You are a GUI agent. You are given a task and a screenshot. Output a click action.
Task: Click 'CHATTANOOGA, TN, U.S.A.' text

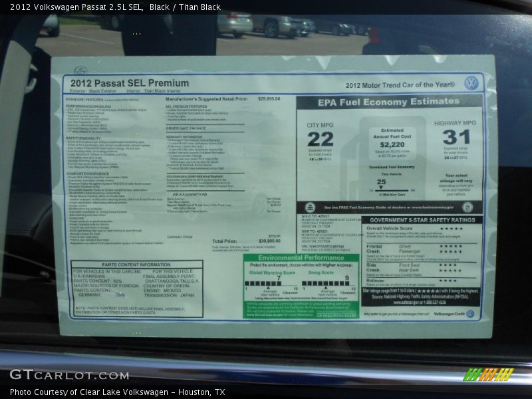172,281
